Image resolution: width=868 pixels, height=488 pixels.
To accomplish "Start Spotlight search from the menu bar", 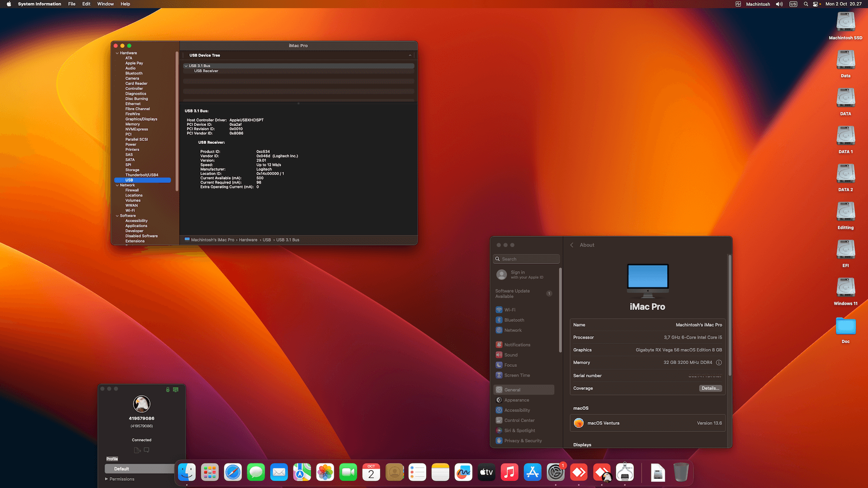I will 805,4.
